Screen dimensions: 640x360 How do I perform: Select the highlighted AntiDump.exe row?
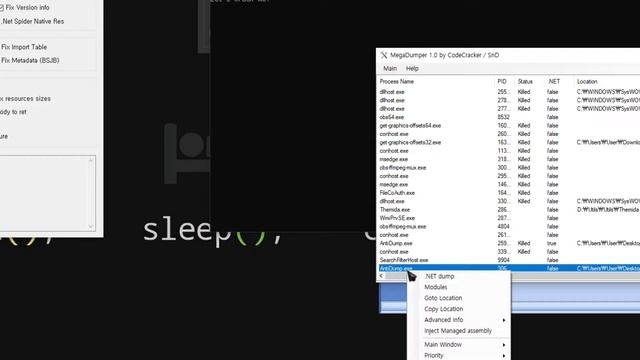pos(509,269)
